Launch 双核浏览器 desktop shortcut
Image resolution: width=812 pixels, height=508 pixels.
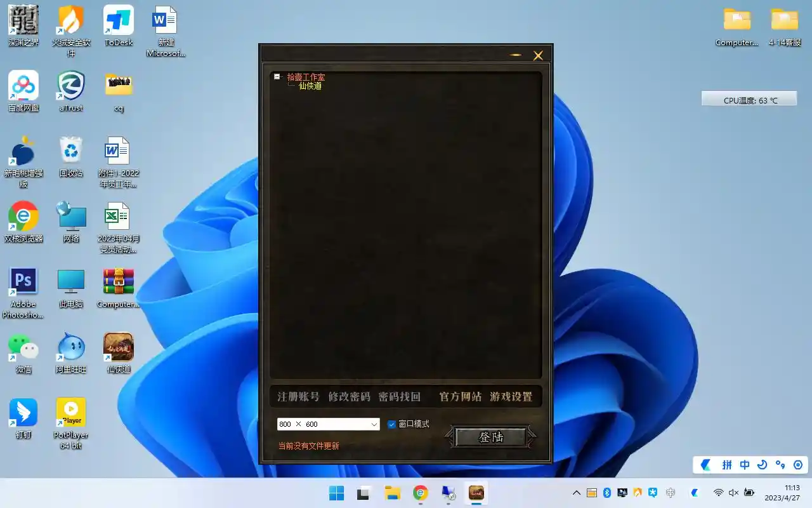pyautogui.click(x=23, y=222)
